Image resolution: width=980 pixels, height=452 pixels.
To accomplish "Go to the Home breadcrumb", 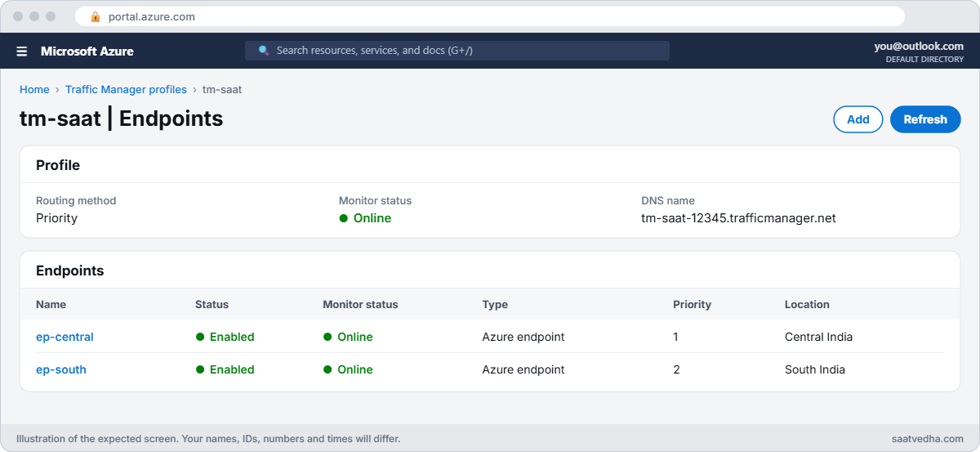I will click(x=34, y=90).
